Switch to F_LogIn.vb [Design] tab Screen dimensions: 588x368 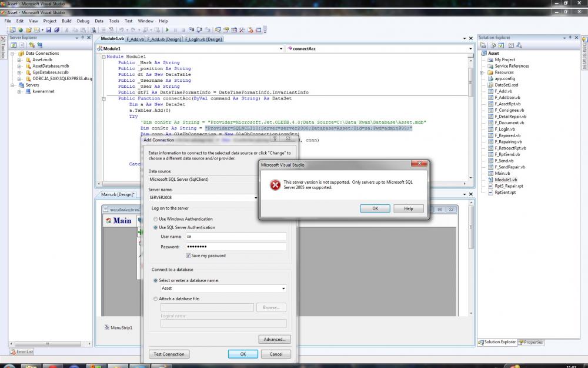pos(203,39)
